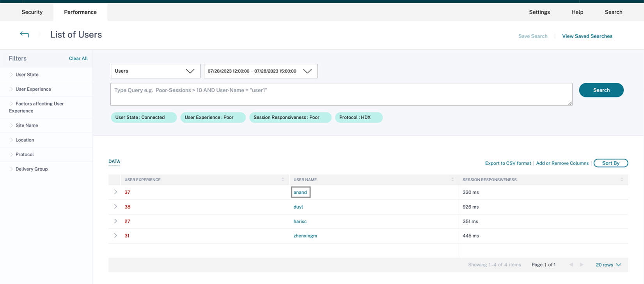Open the date range dropdown

(260, 71)
